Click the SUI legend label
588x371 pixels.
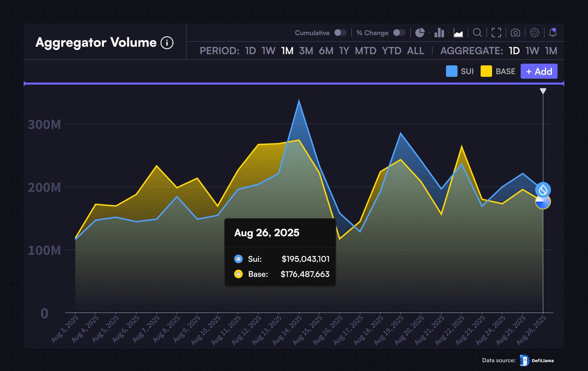pyautogui.click(x=467, y=71)
